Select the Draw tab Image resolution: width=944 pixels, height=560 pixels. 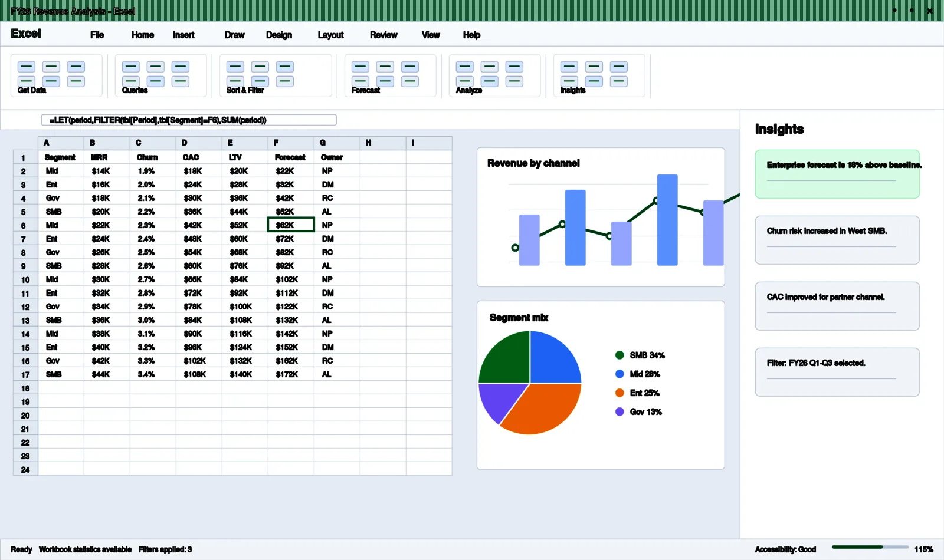234,35
